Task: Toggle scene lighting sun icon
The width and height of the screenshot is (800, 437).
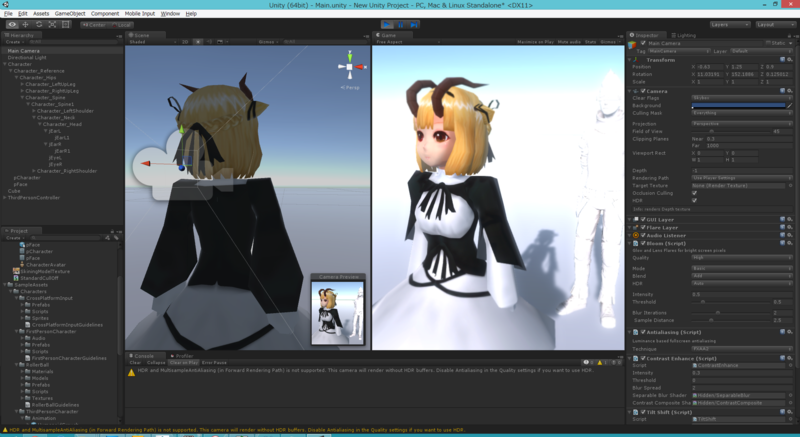Action: pyautogui.click(x=198, y=42)
